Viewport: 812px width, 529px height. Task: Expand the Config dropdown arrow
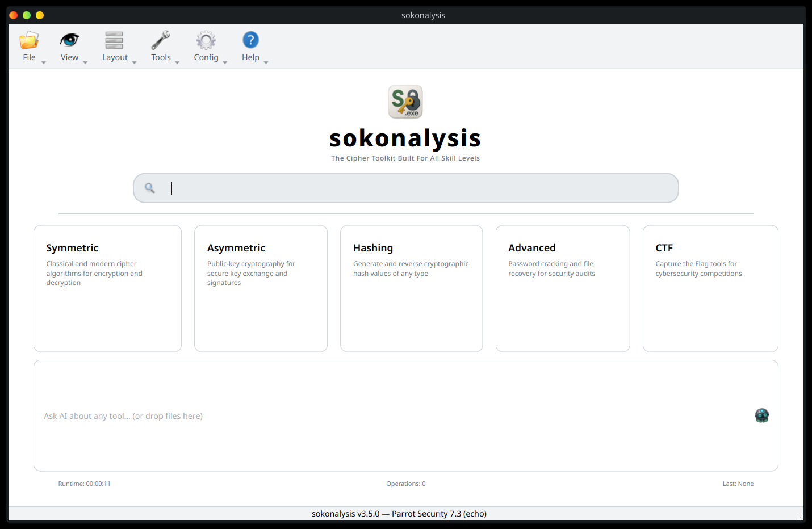(x=225, y=62)
